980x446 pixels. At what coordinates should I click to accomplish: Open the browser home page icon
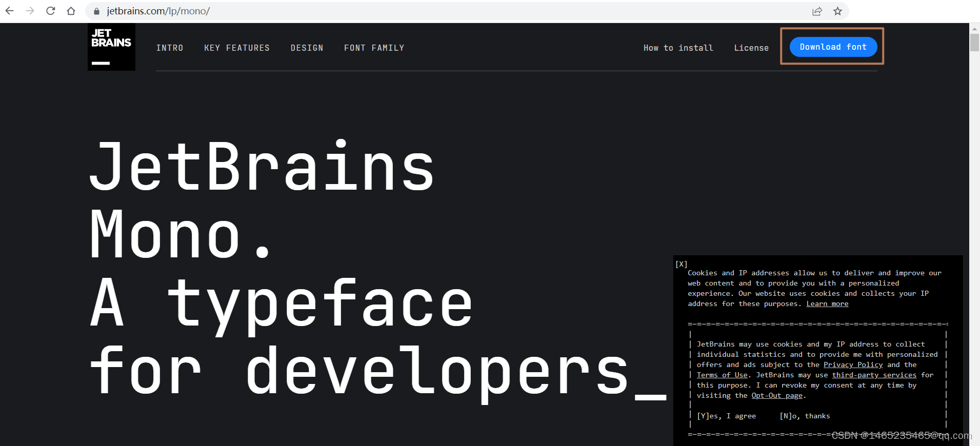tap(71, 11)
